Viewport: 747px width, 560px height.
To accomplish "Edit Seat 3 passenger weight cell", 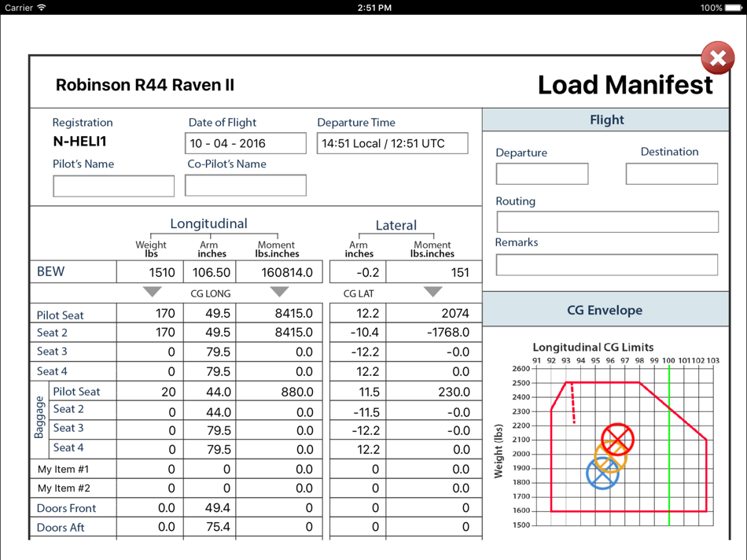I will [150, 352].
